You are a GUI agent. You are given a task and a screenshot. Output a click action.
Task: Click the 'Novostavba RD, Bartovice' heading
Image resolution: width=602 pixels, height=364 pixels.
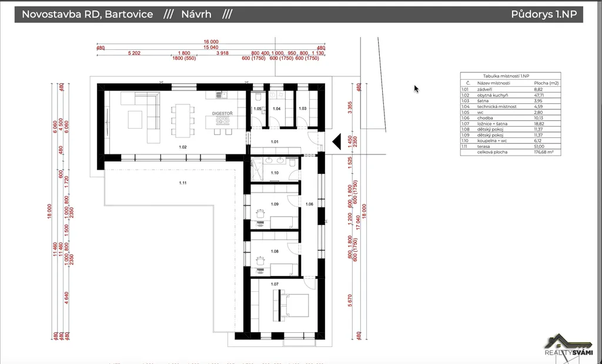coord(88,15)
